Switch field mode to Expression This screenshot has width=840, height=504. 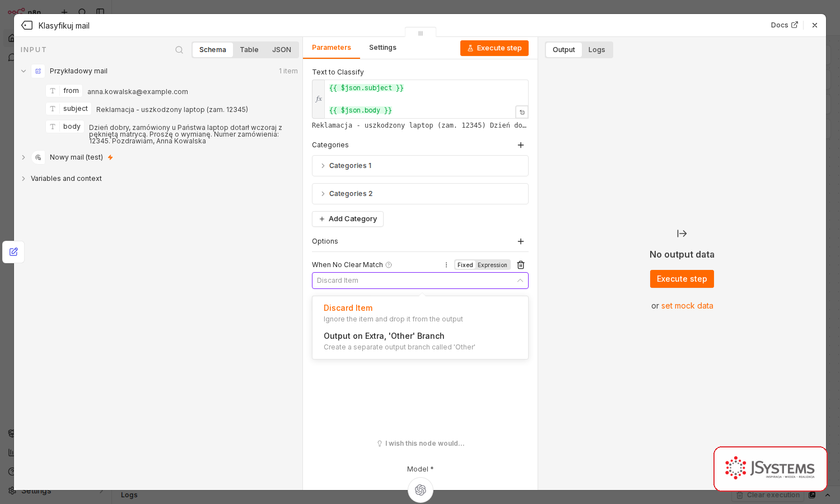[492, 265]
